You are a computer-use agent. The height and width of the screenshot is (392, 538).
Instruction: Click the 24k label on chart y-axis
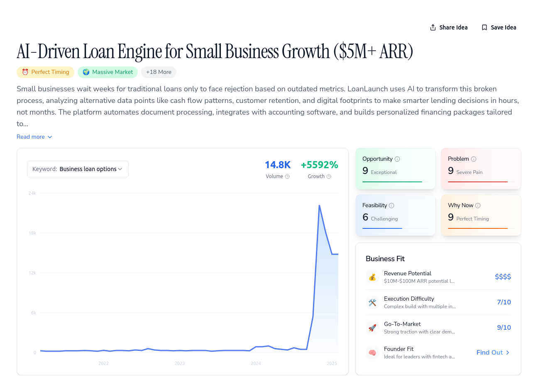coord(32,193)
